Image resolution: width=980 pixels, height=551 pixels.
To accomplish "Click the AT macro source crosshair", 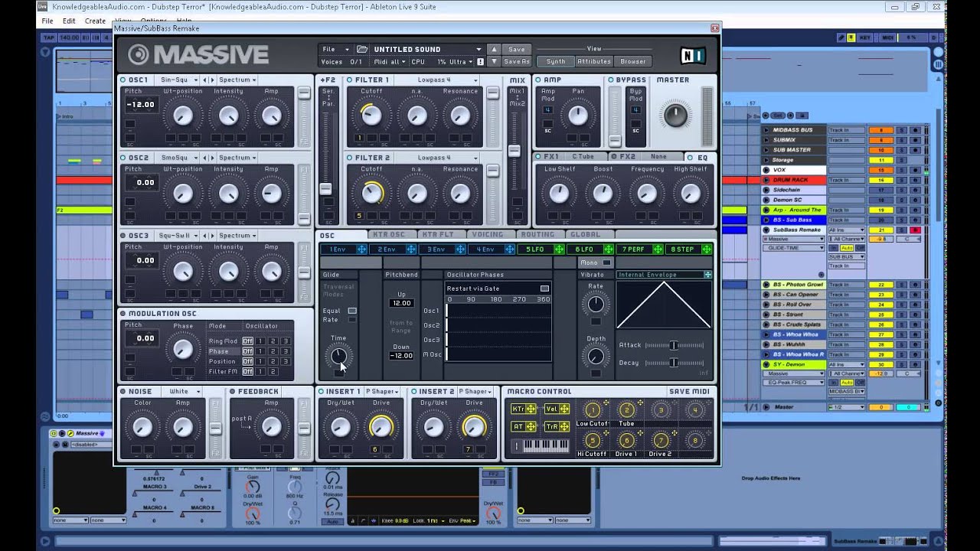I will pos(531,427).
